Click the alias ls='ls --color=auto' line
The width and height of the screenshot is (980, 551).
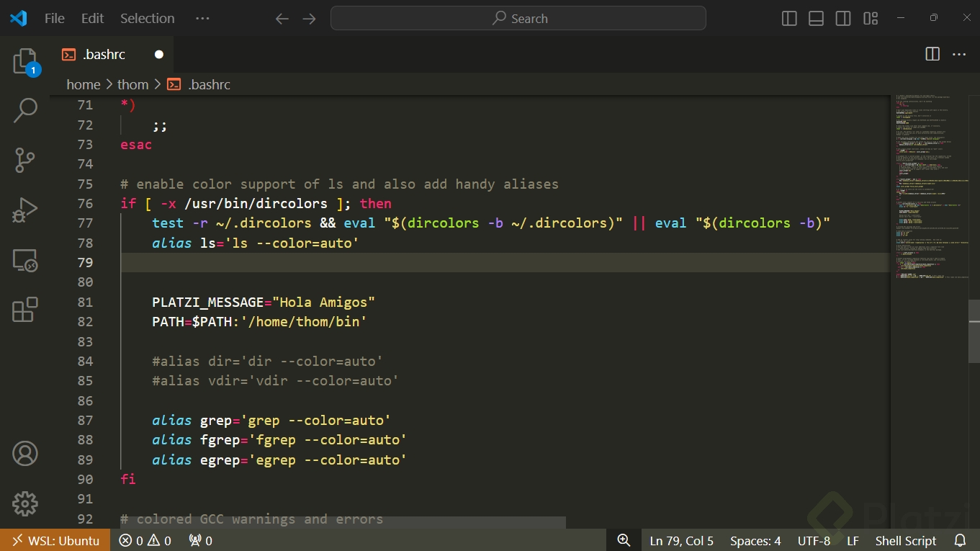point(256,243)
